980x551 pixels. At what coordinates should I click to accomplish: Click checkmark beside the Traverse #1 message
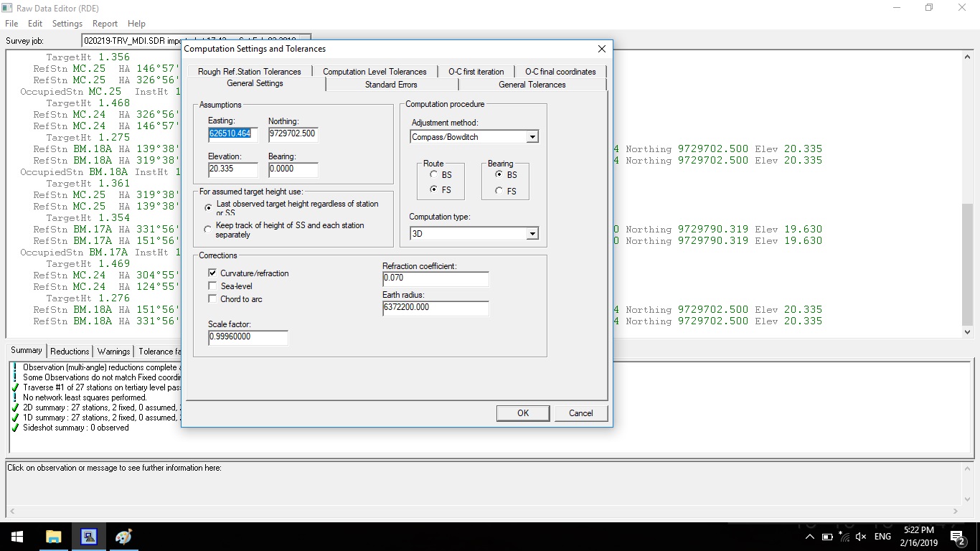pyautogui.click(x=13, y=387)
